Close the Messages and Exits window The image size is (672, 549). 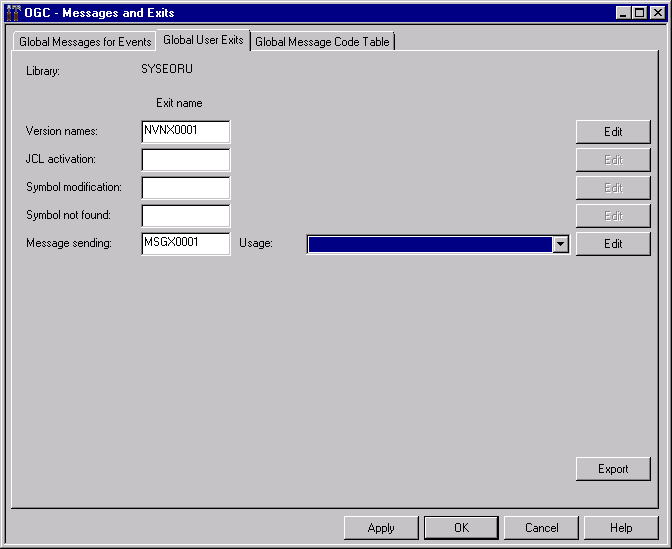(x=657, y=13)
